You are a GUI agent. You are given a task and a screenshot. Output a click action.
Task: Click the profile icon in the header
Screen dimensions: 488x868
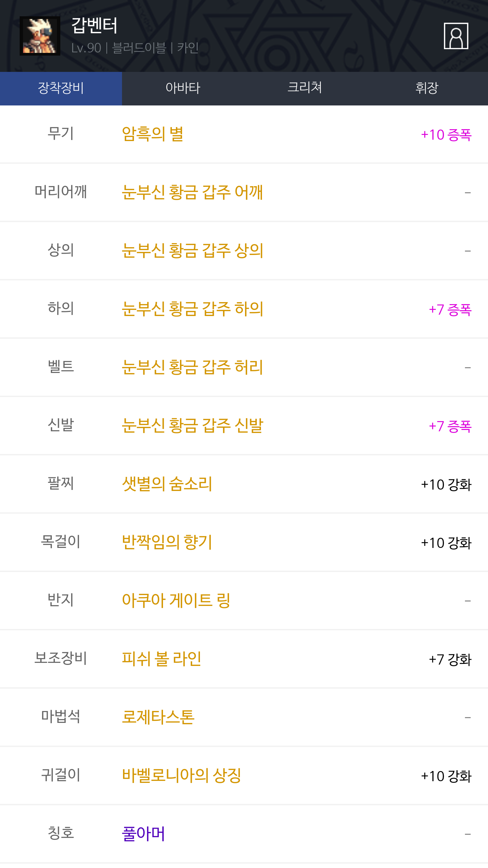tap(456, 36)
